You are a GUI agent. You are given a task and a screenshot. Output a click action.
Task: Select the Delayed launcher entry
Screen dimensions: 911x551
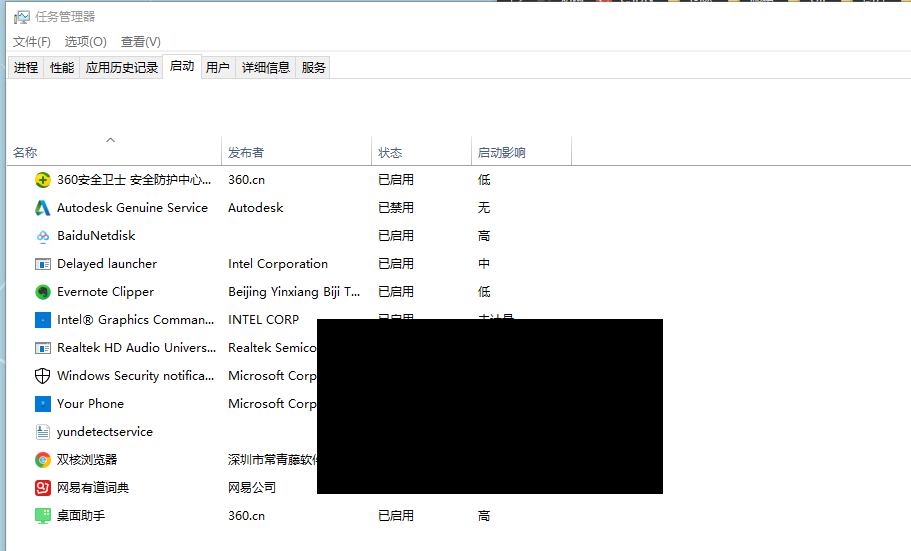(107, 264)
